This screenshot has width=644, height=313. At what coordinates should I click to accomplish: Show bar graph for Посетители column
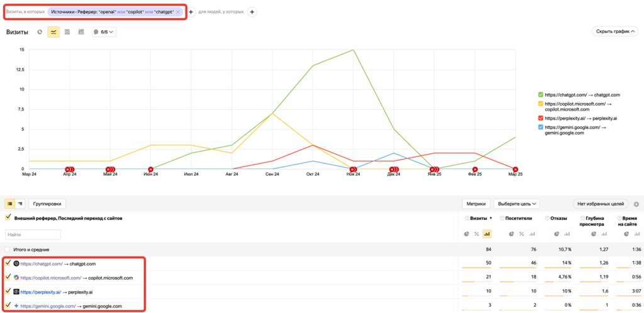532,234
